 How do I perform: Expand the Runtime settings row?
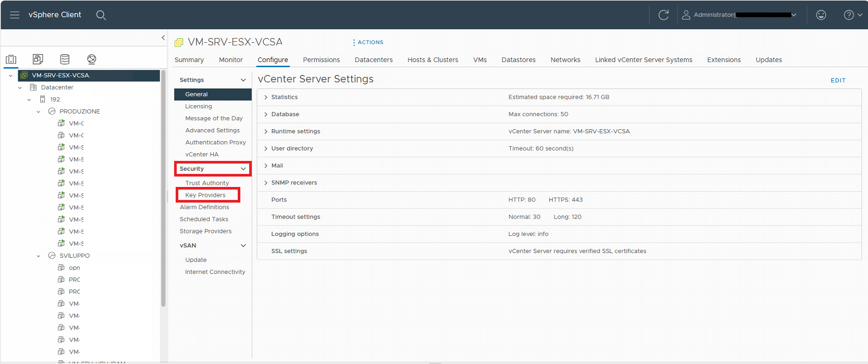pos(266,132)
